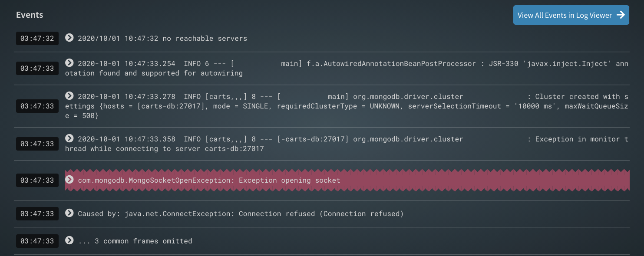
Task: Expand the '3 common frames omitted' event
Action: [x=69, y=240]
